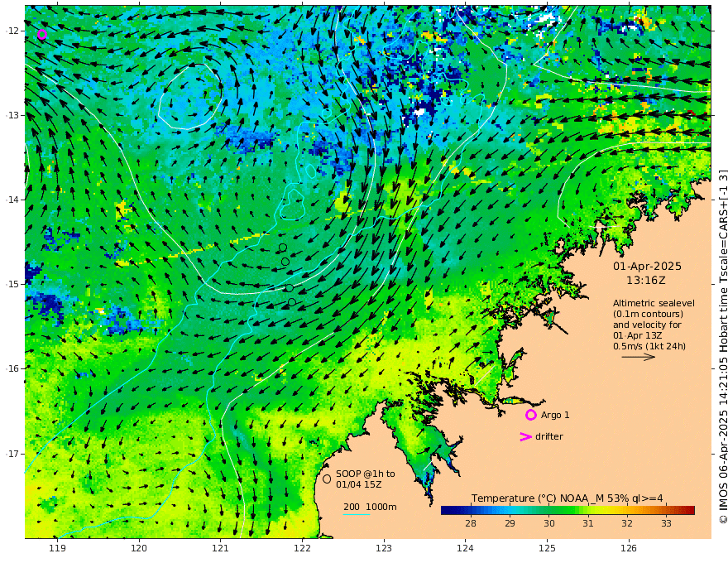The width and height of the screenshot is (728, 563).
Task: Click the "(0.1m contours)" text line
Action: pyautogui.click(x=648, y=314)
